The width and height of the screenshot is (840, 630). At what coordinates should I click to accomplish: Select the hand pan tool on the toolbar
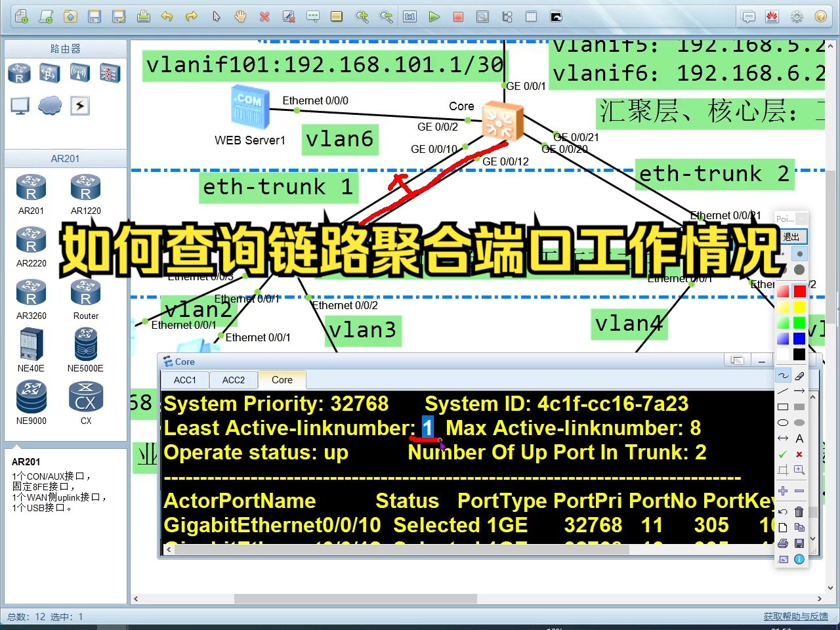[241, 16]
